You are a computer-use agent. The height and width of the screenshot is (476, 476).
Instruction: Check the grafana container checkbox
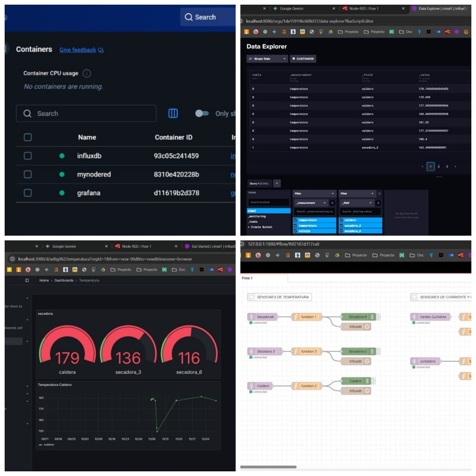tap(28, 193)
